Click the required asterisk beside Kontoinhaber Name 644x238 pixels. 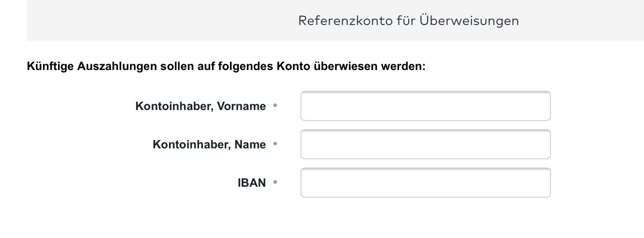[x=275, y=145]
